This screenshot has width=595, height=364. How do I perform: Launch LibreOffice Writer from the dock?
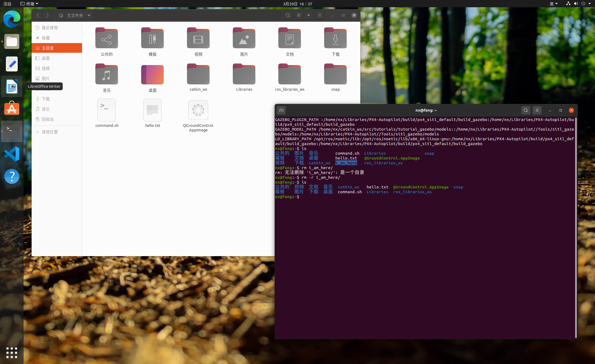(12, 86)
